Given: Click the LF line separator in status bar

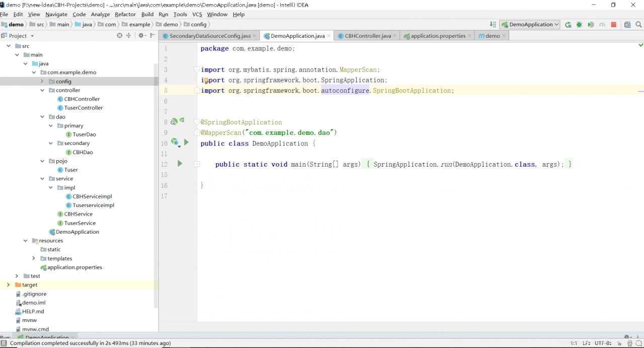Looking at the screenshot, I should point(587,343).
